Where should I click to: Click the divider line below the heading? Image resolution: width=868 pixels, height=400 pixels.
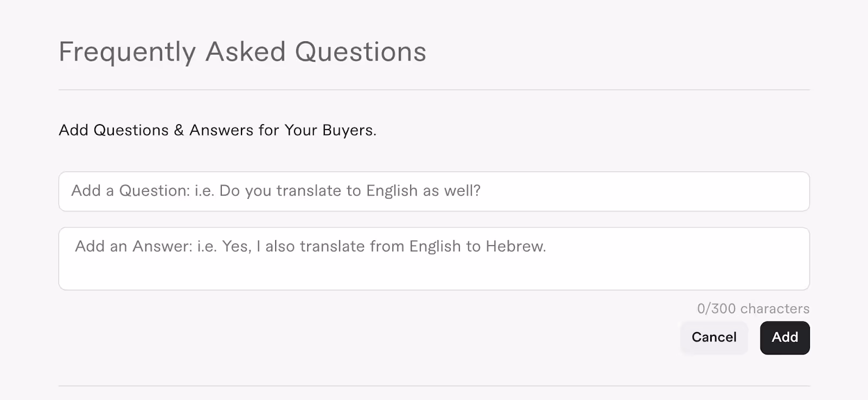click(434, 90)
